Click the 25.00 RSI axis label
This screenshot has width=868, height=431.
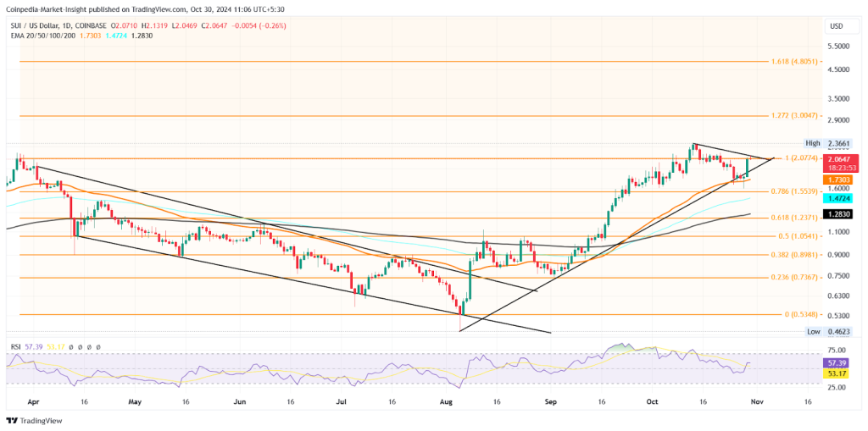838,387
